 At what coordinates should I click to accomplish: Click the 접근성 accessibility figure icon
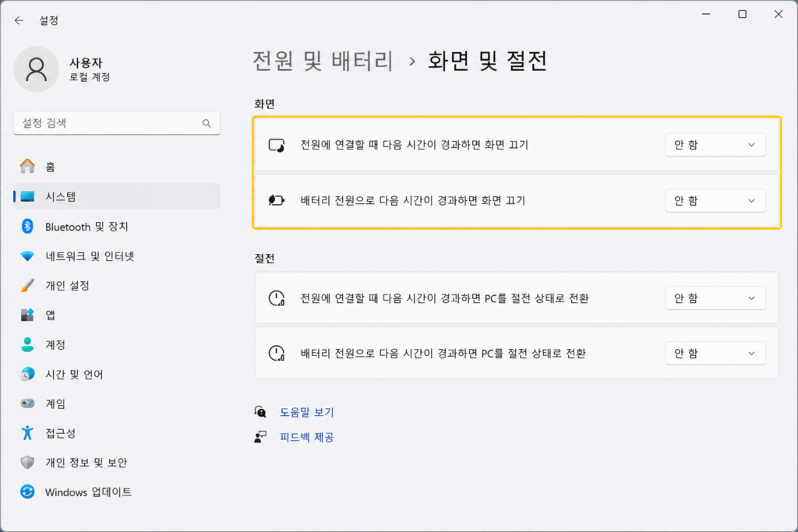pos(27,433)
